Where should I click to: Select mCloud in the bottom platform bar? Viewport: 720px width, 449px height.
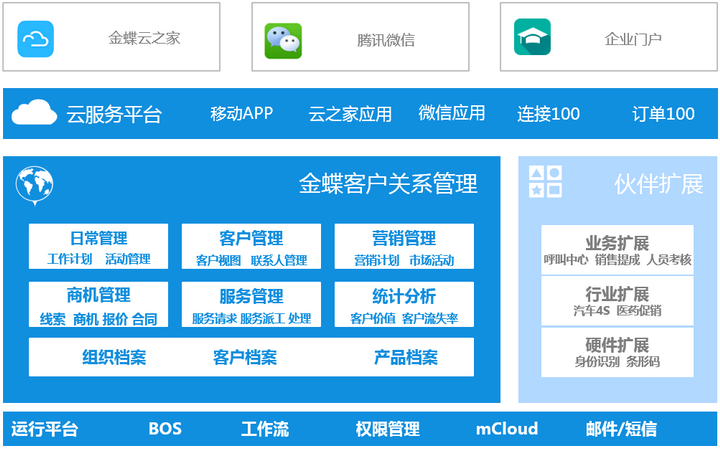(507, 429)
